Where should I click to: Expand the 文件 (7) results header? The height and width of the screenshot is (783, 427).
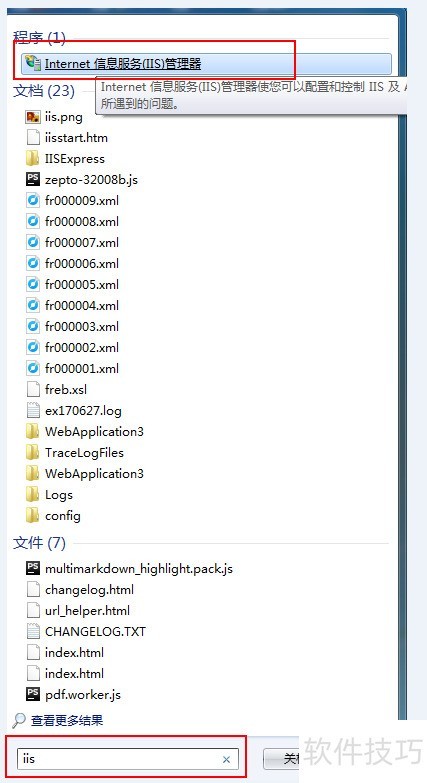39,543
